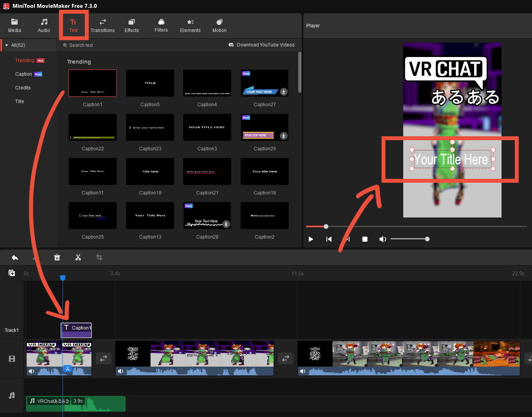Click the crop tool icon

click(99, 257)
